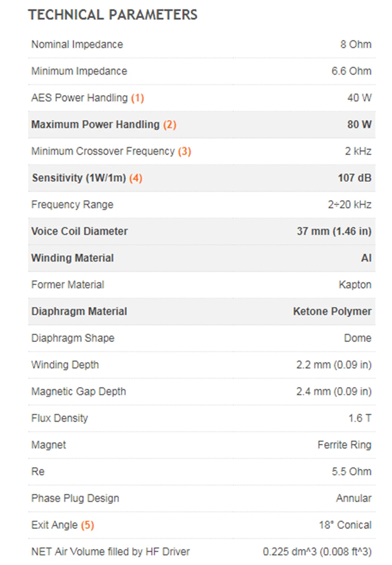Click the Kapton former material value
The height and width of the screenshot is (565, 392).
pyautogui.click(x=355, y=285)
